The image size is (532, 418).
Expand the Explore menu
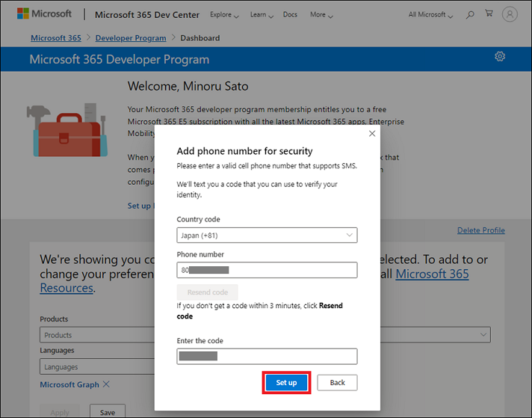click(224, 15)
